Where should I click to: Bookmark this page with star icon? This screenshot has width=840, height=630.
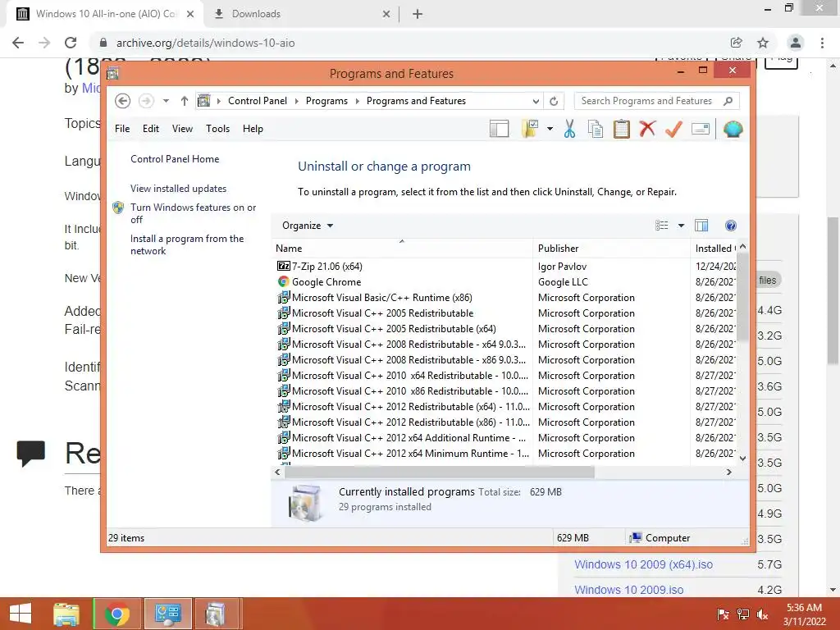point(763,43)
